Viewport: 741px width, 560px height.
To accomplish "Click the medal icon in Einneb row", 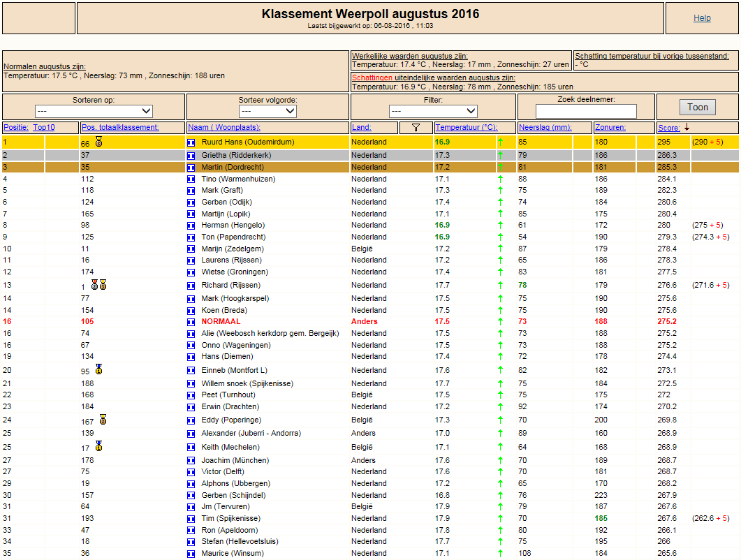I will (x=98, y=369).
